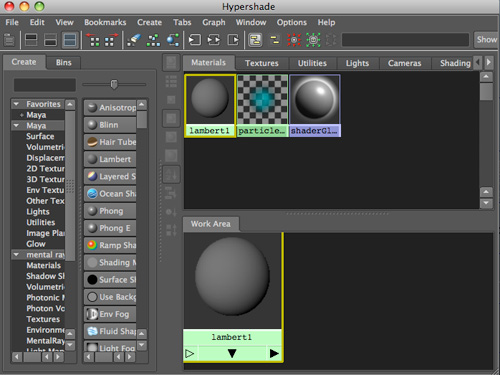Open the File menu

click(x=12, y=22)
